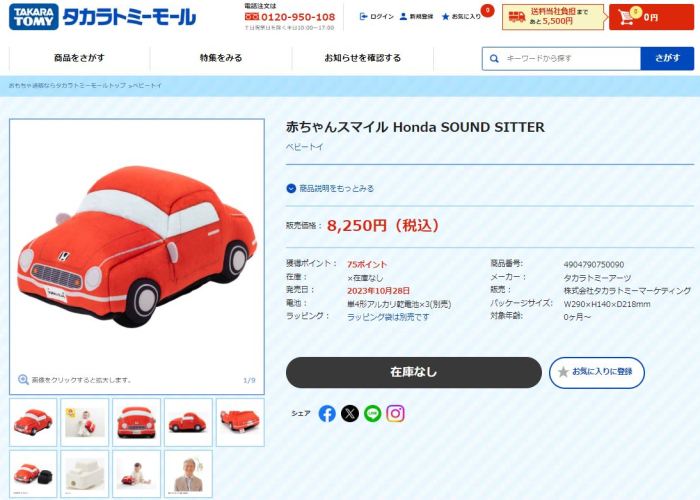Open ラッピング袋は別売です wrapping link
Viewport: 700px width, 500px height.
(388, 317)
